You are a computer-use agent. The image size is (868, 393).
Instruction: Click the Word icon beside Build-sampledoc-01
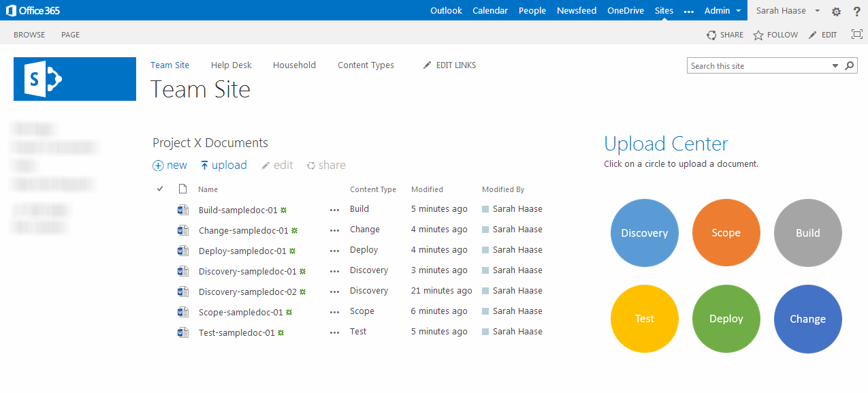(x=182, y=210)
